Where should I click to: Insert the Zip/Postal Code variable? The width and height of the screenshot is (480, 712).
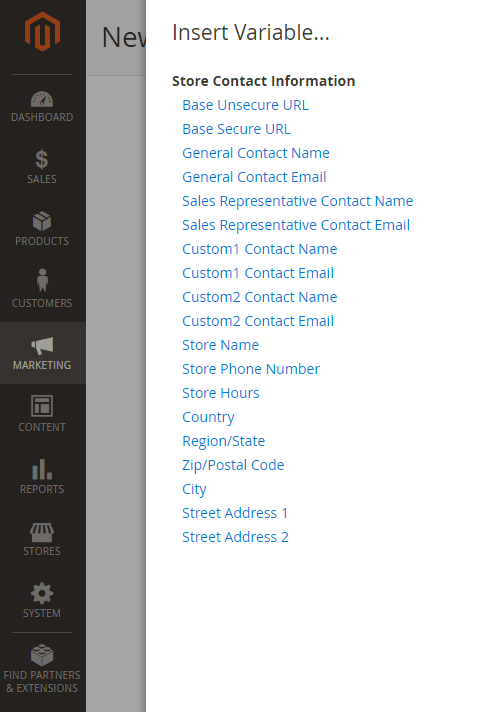[233, 465]
